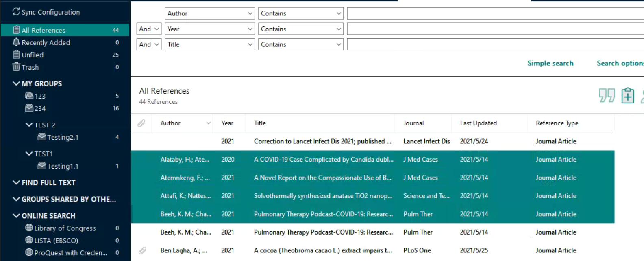Image resolution: width=644 pixels, height=261 pixels.
Task: Sort by Last Updated column header
Action: pos(478,123)
